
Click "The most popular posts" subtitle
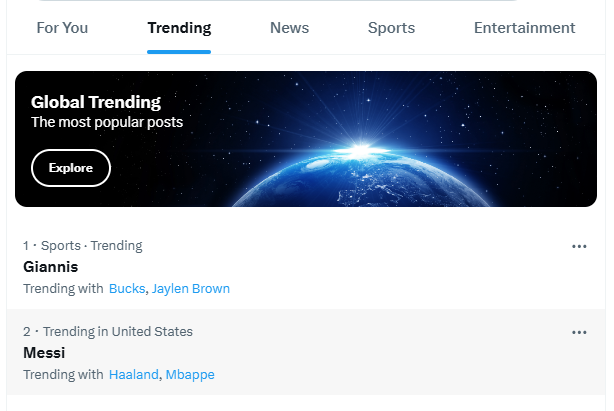(x=107, y=122)
